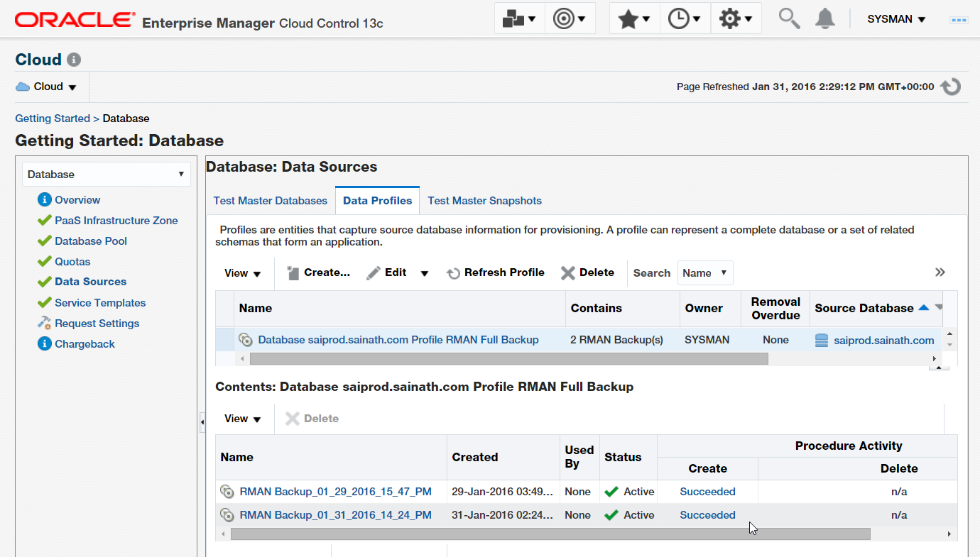Viewport: 980px width, 557px height.
Task: Switch to Test Master Databases tab
Action: pos(271,201)
